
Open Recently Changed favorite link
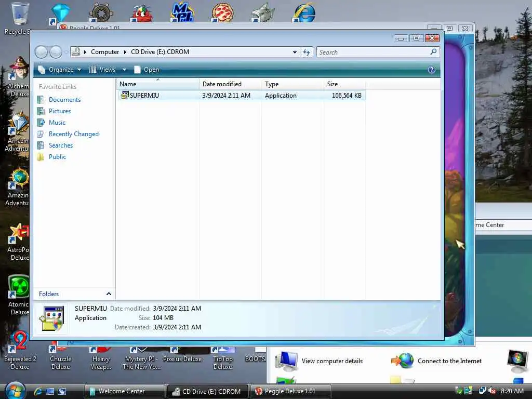(x=74, y=134)
